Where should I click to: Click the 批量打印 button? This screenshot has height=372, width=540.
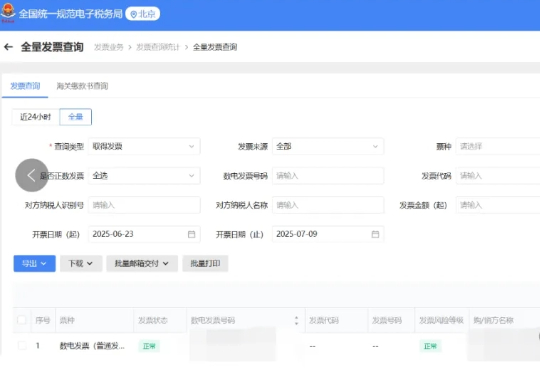click(205, 264)
